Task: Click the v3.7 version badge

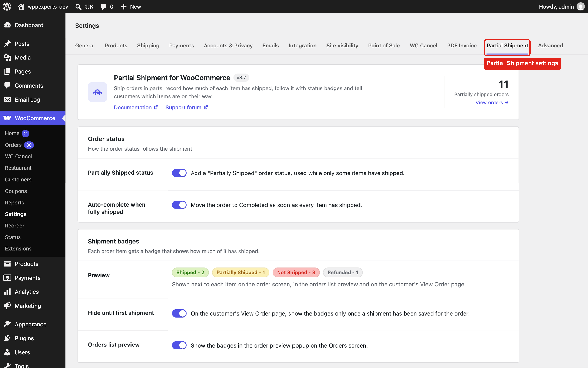Action: [x=241, y=78]
